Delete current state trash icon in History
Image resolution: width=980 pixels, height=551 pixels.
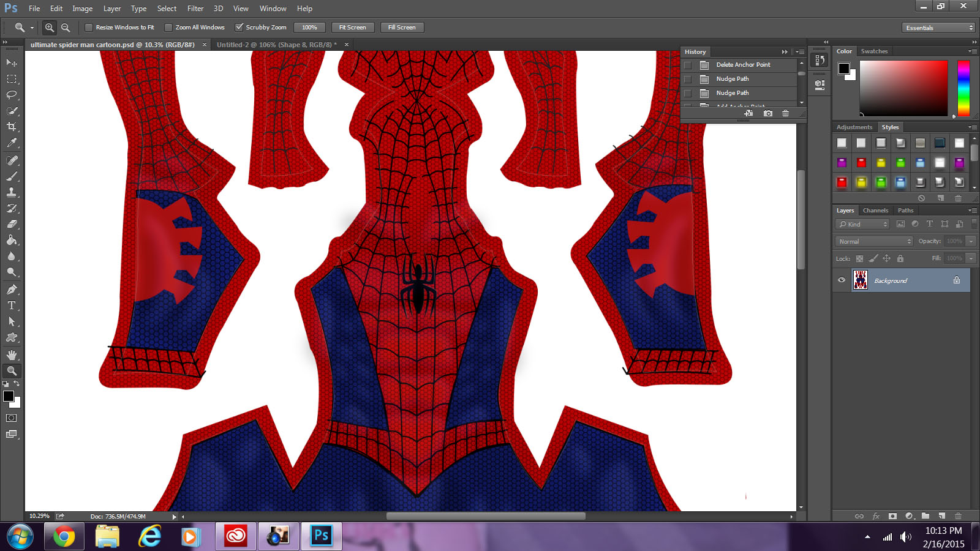786,113
